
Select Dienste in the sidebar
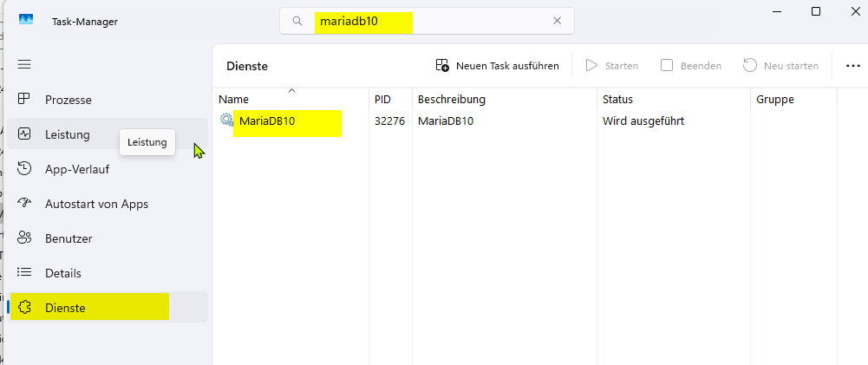coord(108,308)
